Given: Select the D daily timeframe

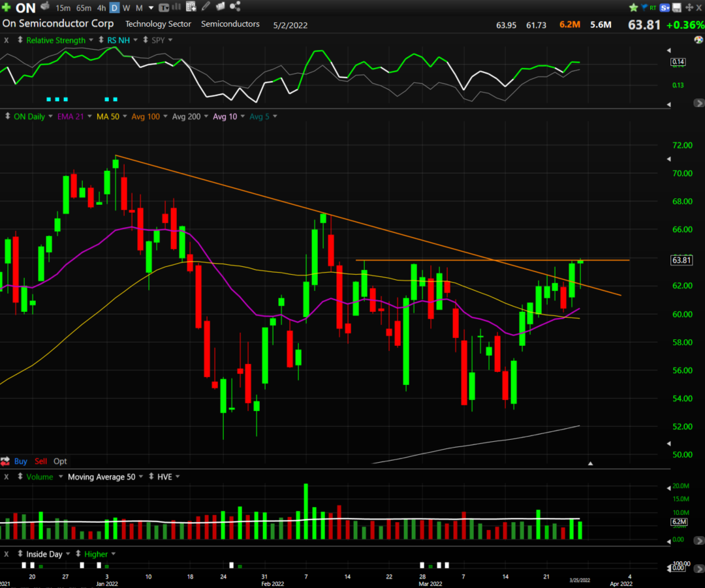Looking at the screenshot, I should click(x=114, y=8).
